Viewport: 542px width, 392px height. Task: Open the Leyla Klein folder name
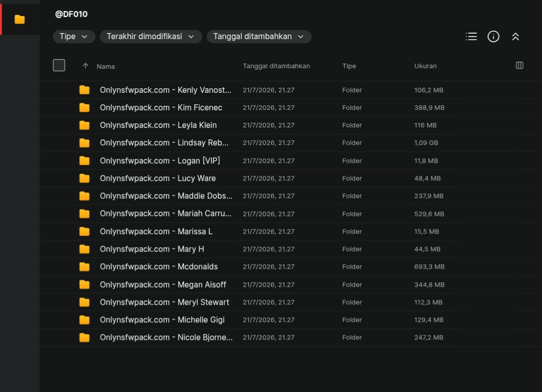pyautogui.click(x=158, y=125)
